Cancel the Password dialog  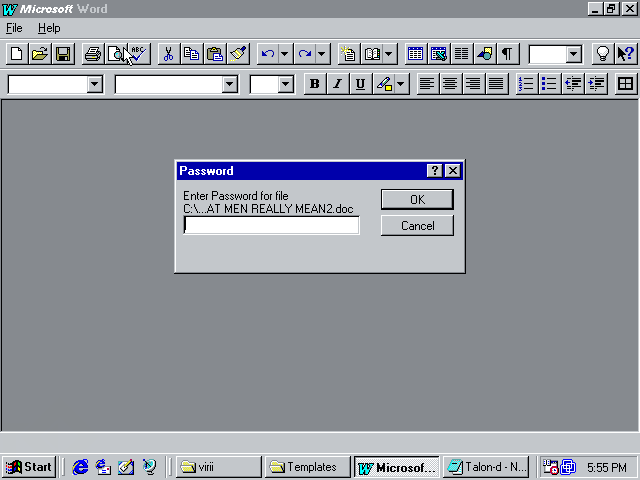[x=417, y=225]
